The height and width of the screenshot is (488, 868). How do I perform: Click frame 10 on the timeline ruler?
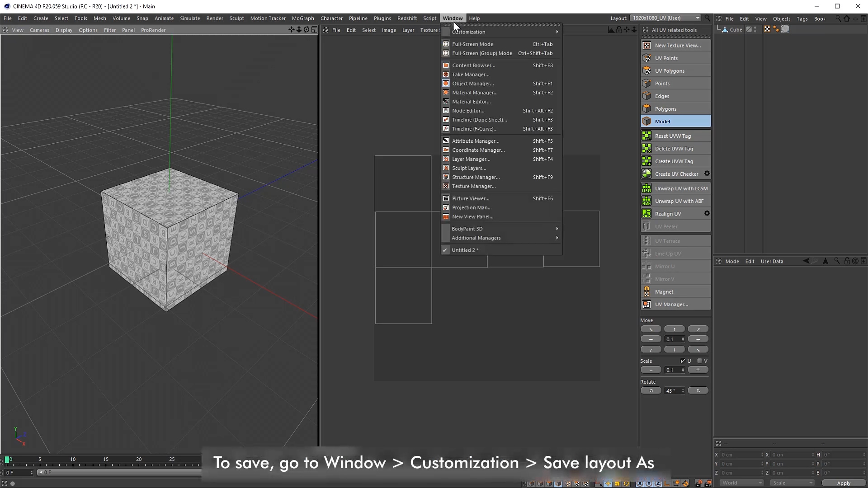73,460
